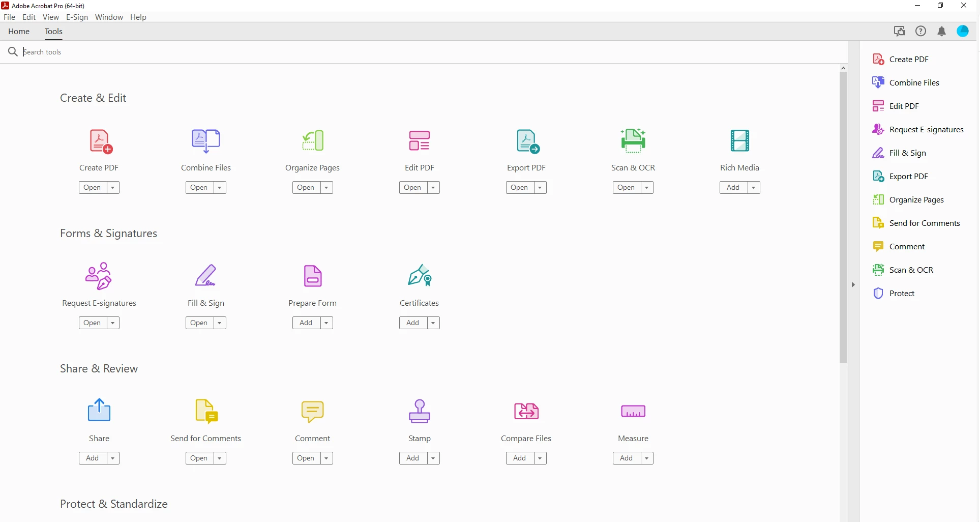Click the Scan & OCR tool icon in the grid
The height and width of the screenshot is (522, 980).
[x=633, y=140]
